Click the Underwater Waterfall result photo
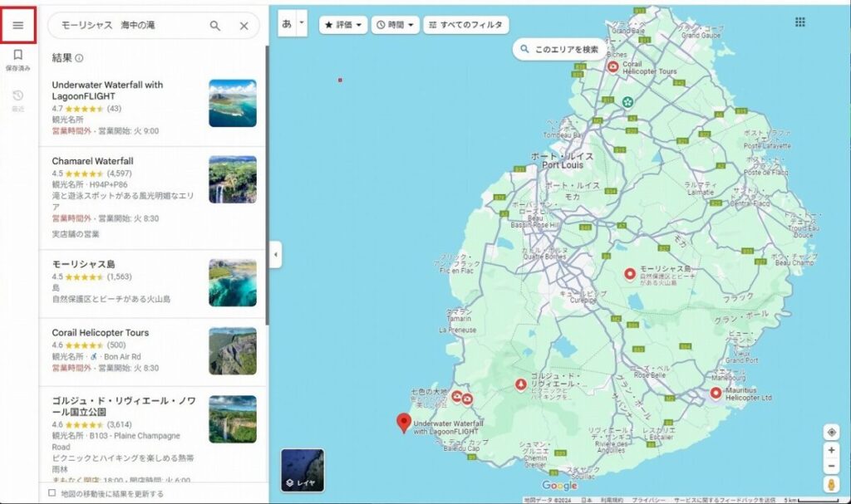 [233, 103]
